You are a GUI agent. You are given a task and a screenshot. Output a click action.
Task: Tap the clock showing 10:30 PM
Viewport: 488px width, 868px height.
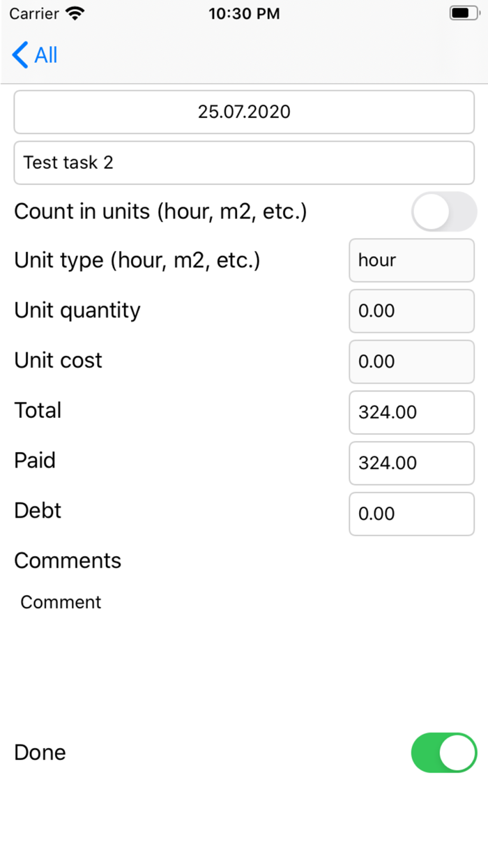244,13
